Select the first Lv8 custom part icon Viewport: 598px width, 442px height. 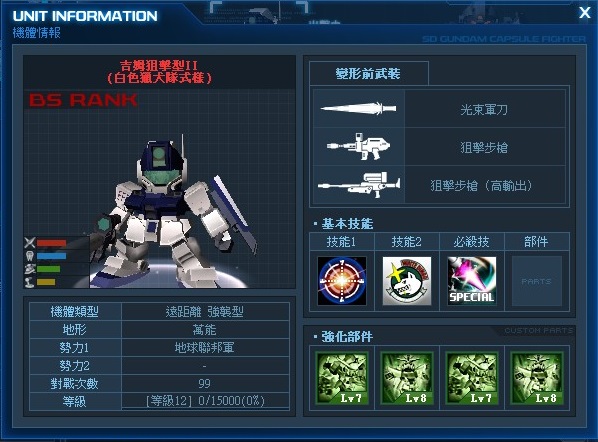[x=407, y=378]
